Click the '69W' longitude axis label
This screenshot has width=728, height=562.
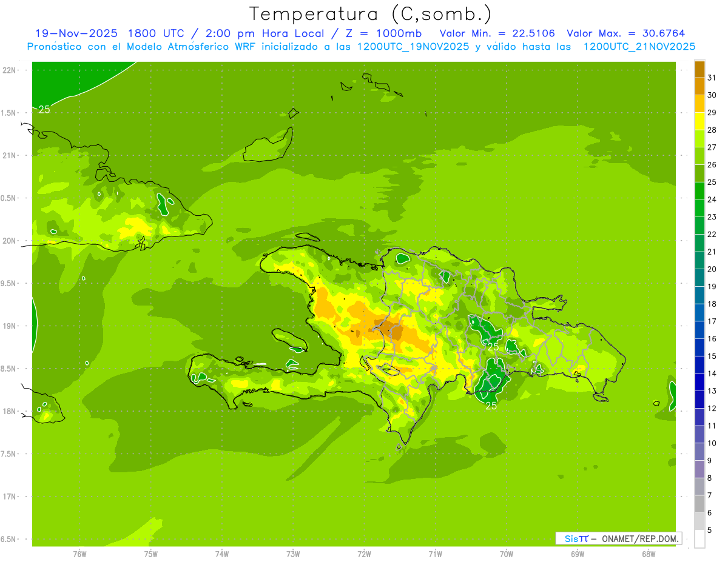click(x=578, y=554)
